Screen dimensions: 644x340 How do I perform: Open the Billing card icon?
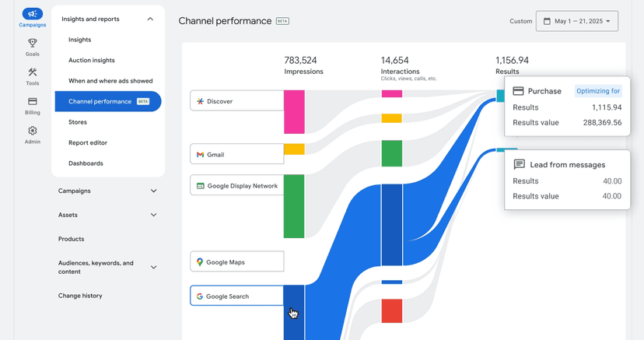coord(33,101)
